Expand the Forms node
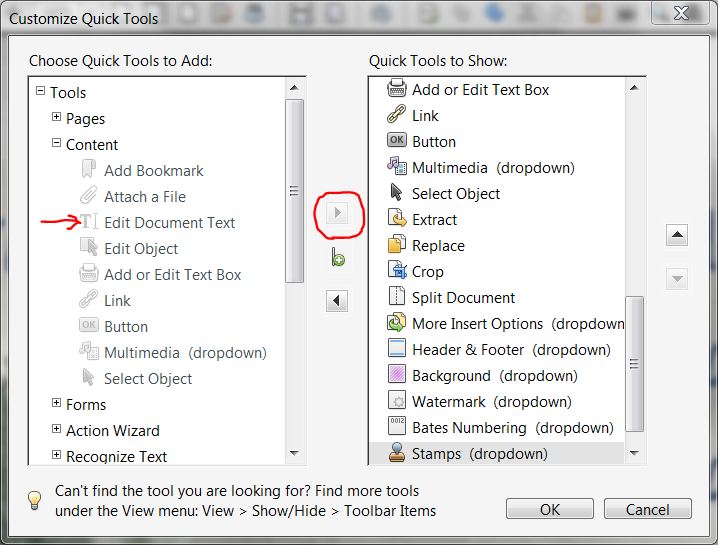Viewport: 718px width, 545px height. [x=56, y=403]
